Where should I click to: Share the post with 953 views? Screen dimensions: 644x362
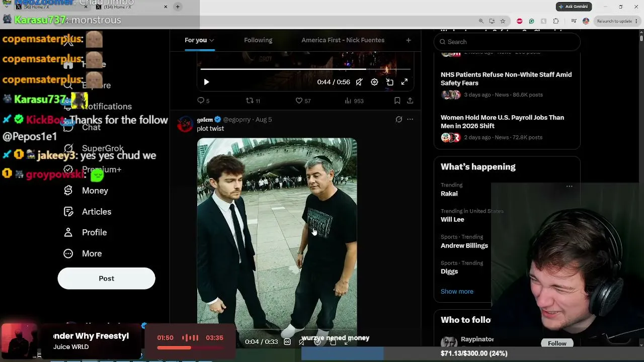pyautogui.click(x=410, y=101)
